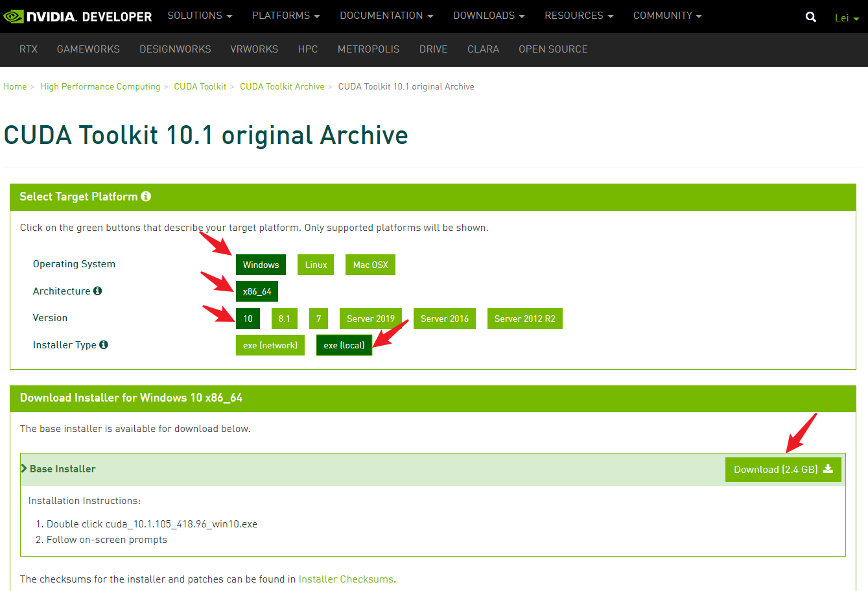The image size is (868, 591).
Task: Open the Lei account dropdown
Action: pyautogui.click(x=846, y=18)
